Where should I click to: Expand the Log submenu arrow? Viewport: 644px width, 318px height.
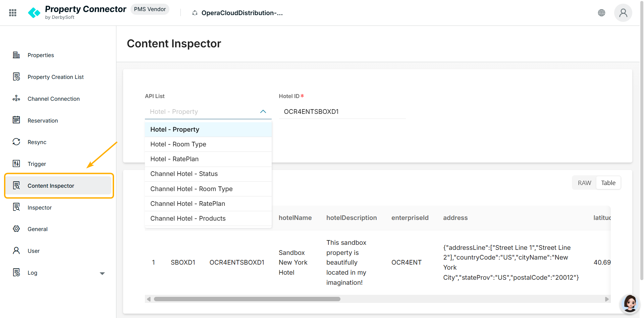pyautogui.click(x=102, y=273)
